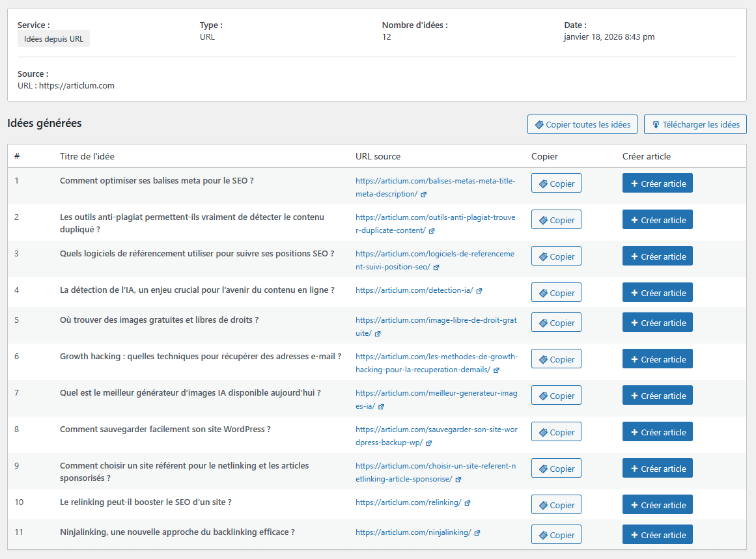Click Copier on the ninjalinking row
756x559 pixels.
[556, 534]
